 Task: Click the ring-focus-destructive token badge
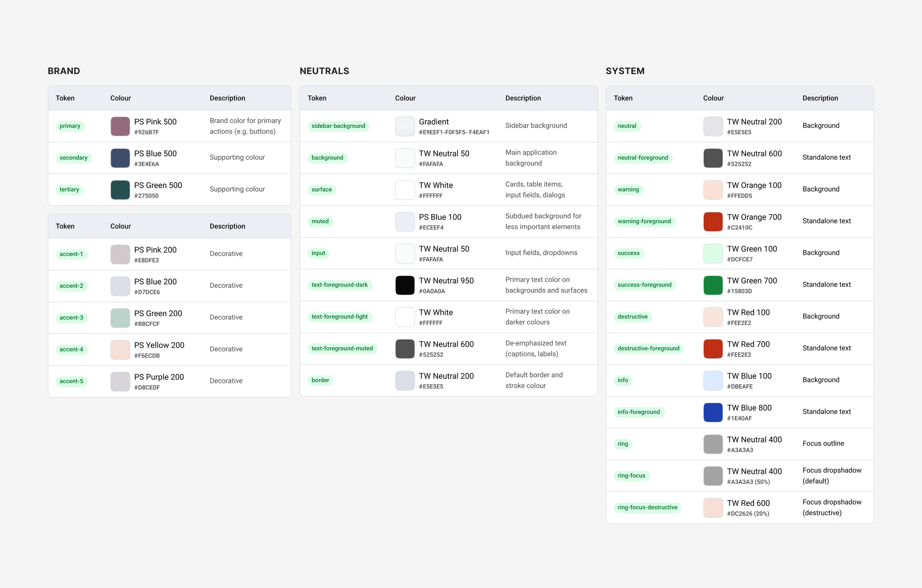(x=647, y=507)
